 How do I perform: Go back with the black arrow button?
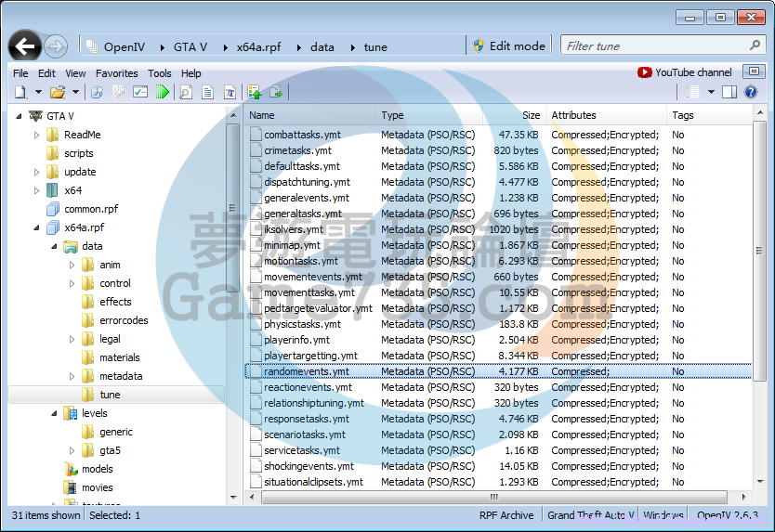coord(26,46)
